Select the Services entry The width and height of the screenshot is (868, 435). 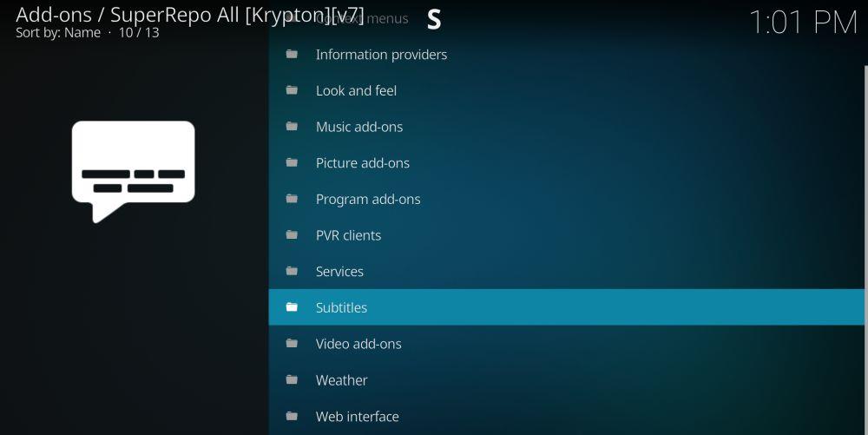tap(566, 271)
